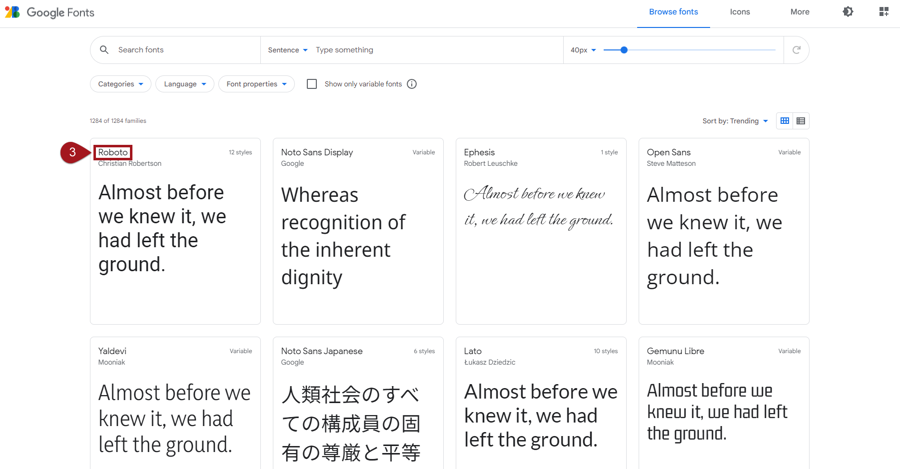Expand the Categories filter dropdown

(x=121, y=84)
